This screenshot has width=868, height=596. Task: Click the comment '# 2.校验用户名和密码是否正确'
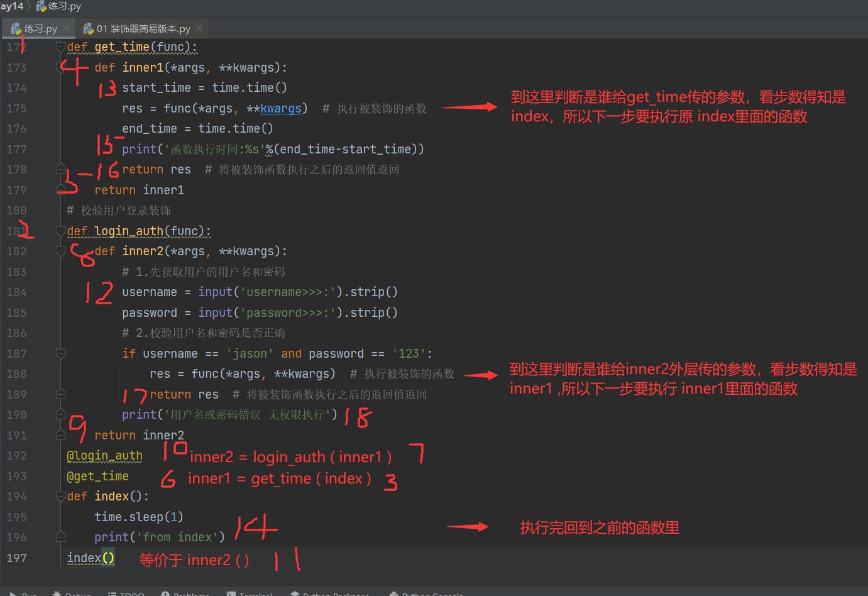click(x=204, y=333)
